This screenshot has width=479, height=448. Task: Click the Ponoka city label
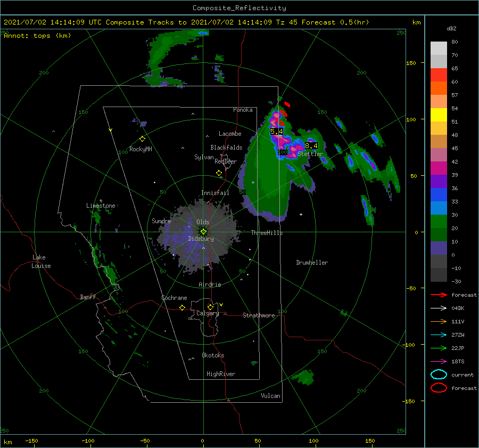tap(243, 110)
